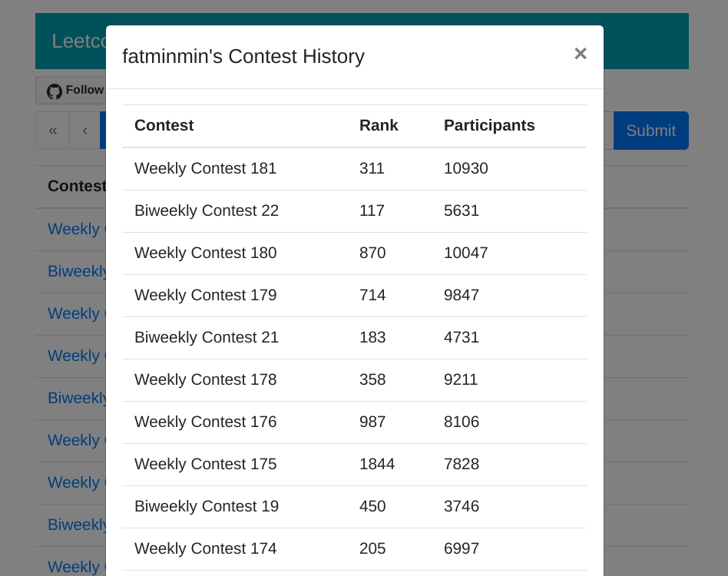
Task: Click rank 117 for Biweekly Contest 22
Action: click(372, 210)
